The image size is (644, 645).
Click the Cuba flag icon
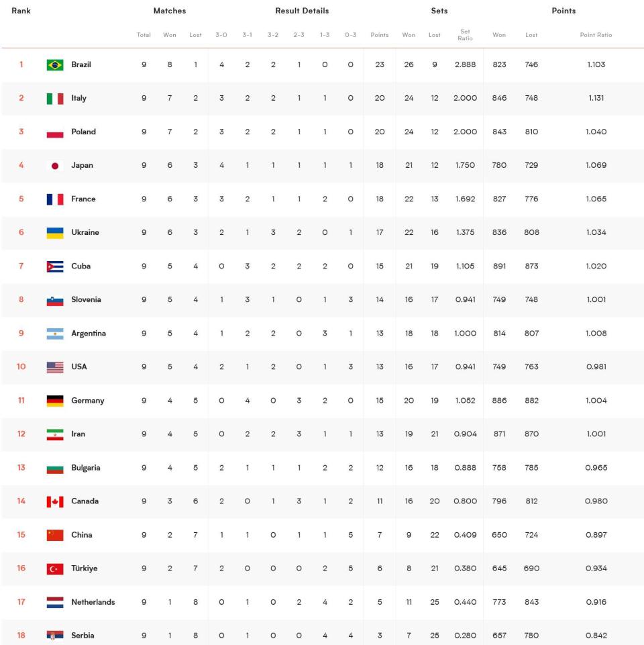coord(55,266)
